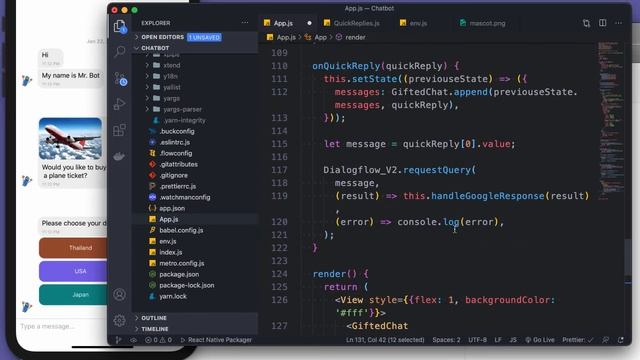Open Explorer more actions ellipsis
The height and width of the screenshot is (360, 640).
tap(245, 23)
